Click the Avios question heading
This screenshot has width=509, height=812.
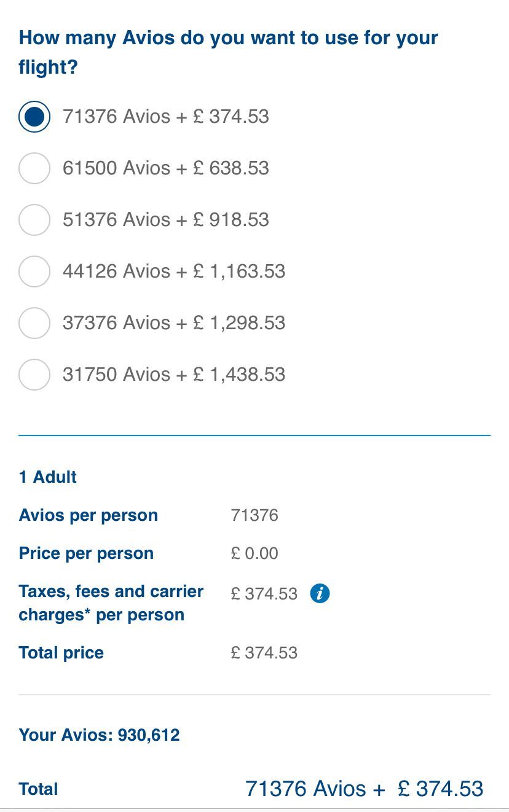228,52
